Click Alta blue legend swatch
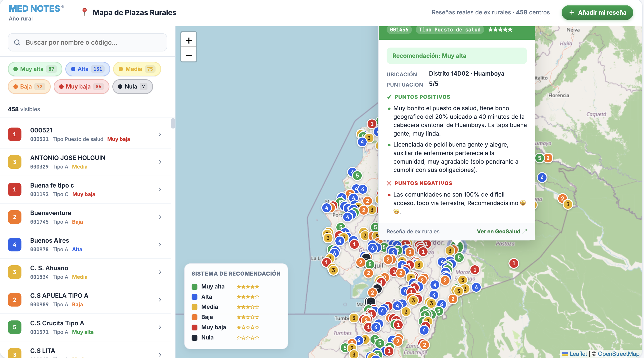 (x=195, y=297)
